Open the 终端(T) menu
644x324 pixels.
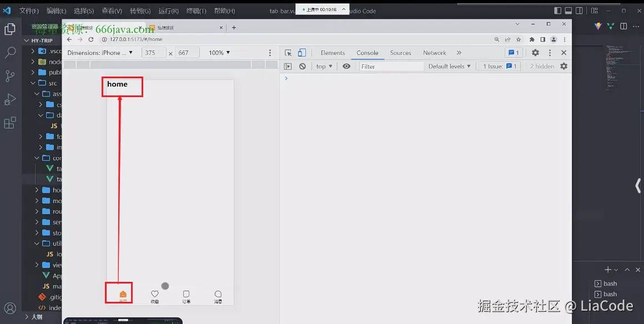tap(197, 11)
